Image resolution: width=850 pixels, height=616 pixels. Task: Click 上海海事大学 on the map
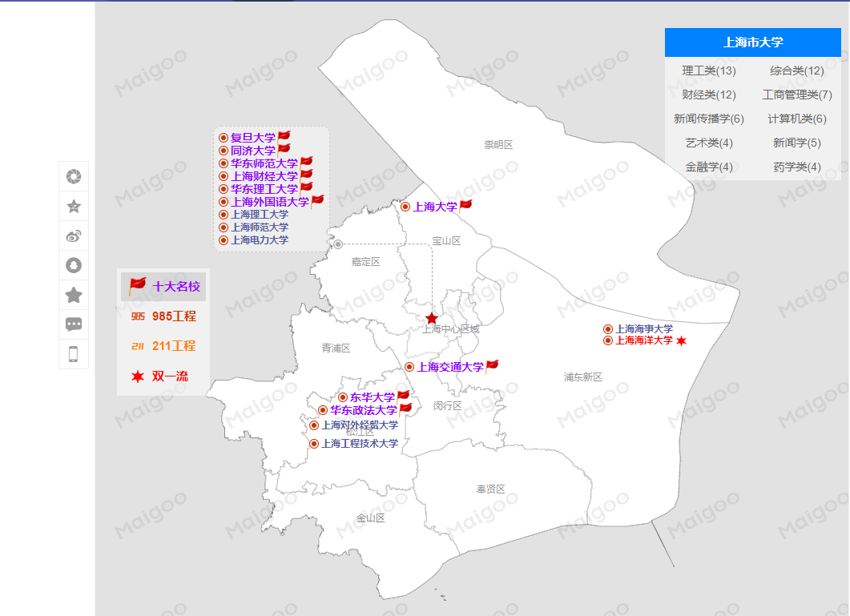tap(644, 328)
